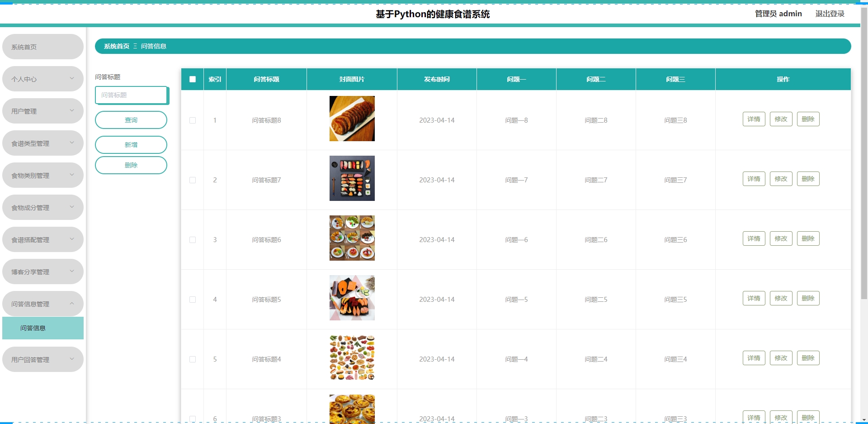This screenshot has height=424, width=868.
Task: Toggle the select-all checkbox in table header
Action: coord(193,79)
